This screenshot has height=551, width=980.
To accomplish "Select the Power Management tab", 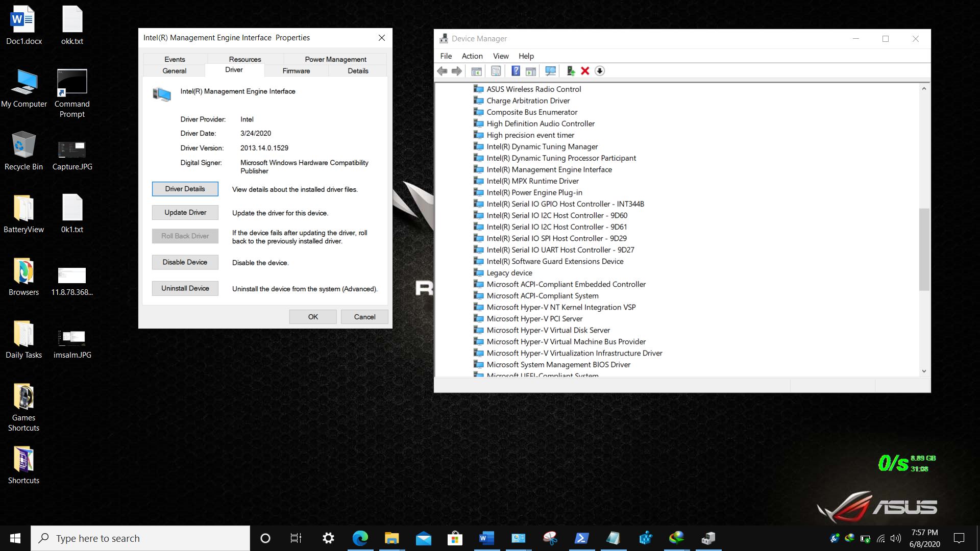I will click(x=335, y=59).
